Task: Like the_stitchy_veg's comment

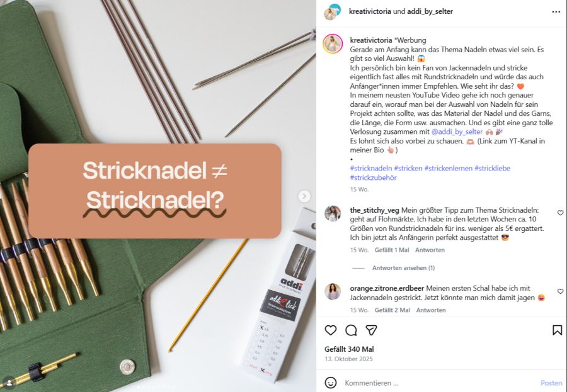Action: (x=560, y=213)
